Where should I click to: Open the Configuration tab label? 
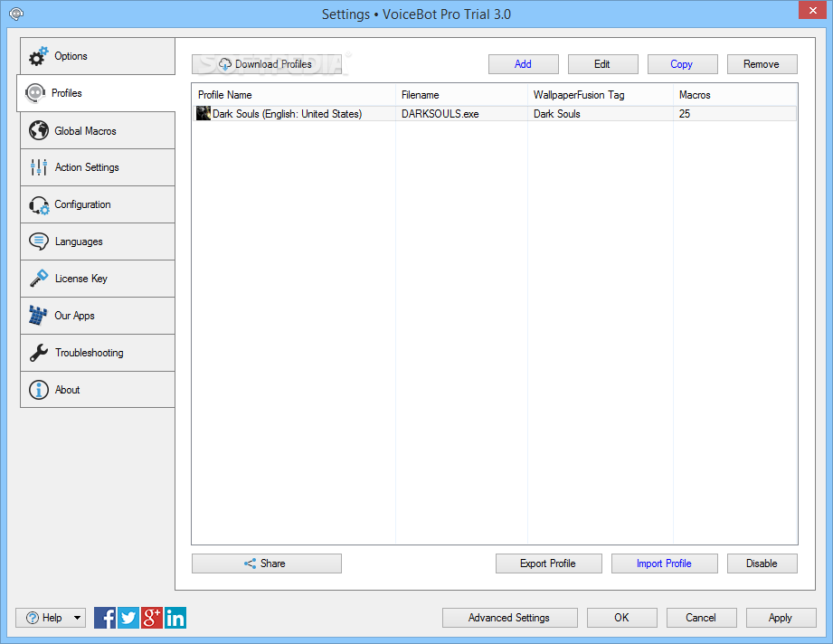82,204
